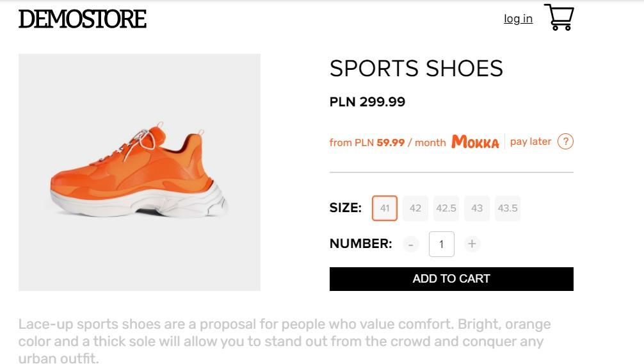
Task: Decrease quantity with the minus button
Action: click(x=411, y=244)
